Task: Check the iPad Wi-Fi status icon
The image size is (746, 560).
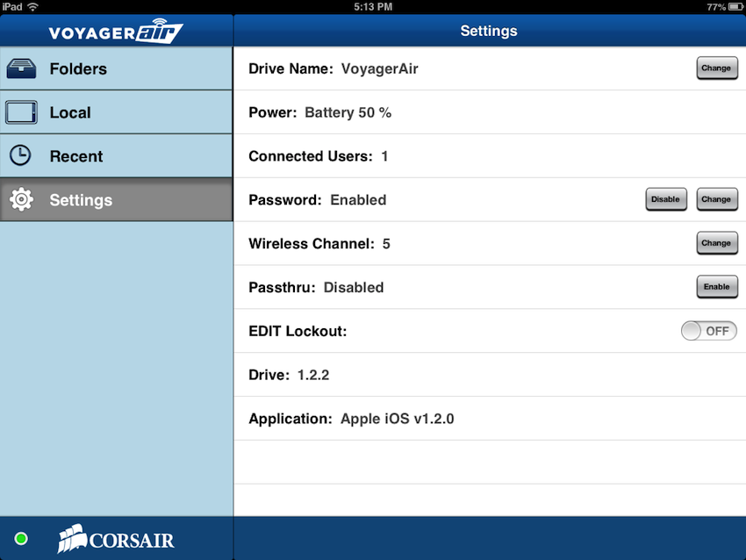Action: (32, 7)
